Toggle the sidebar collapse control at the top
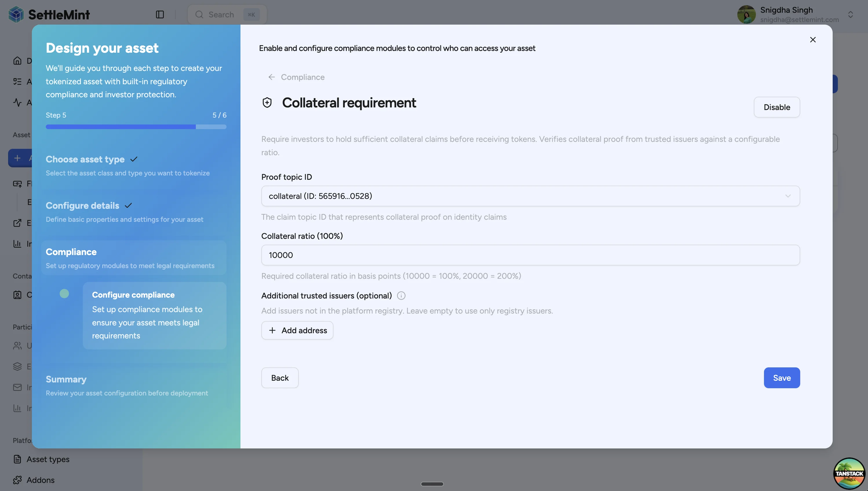Screen dimensions: 868x491 [160, 14]
